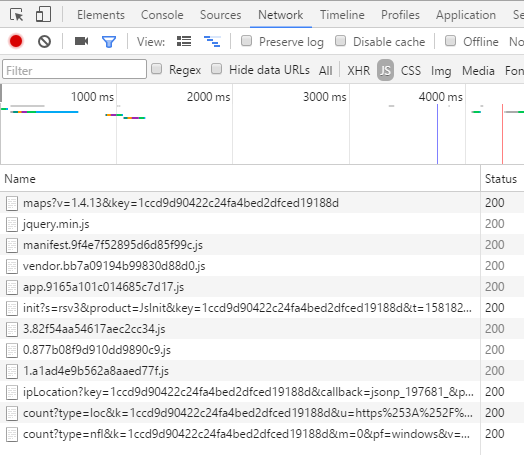524x455 pixels.
Task: Toggle the overview waterfall view icon
Action: [x=212, y=41]
